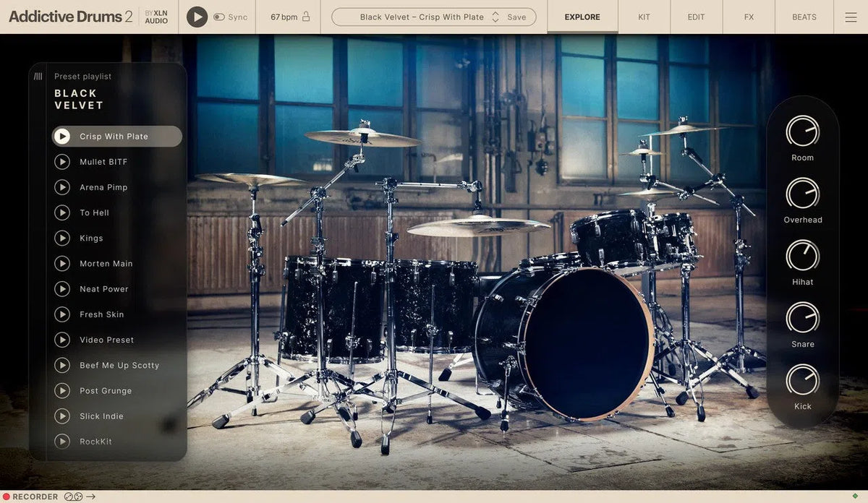868x503 pixels.
Task: Play the Arena Pimp preset
Action: coord(62,187)
